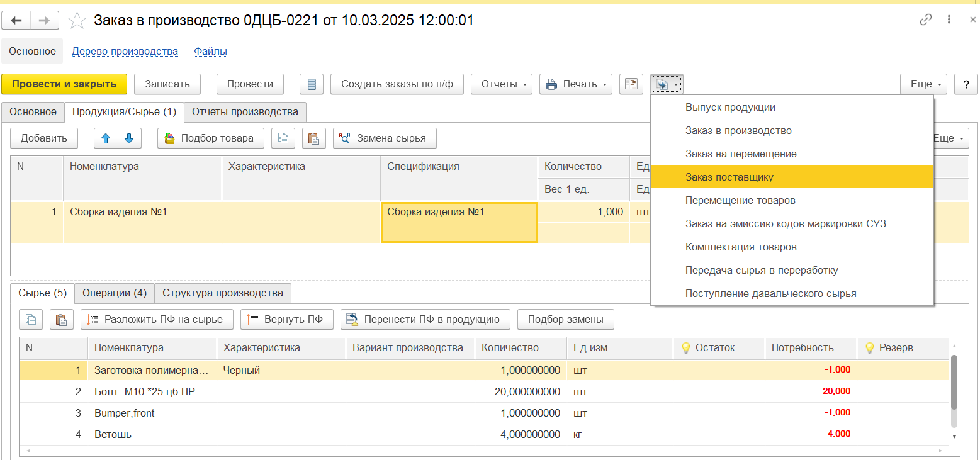The width and height of the screenshot is (980, 460).
Task: Open the Дерево производства link
Action: click(125, 52)
